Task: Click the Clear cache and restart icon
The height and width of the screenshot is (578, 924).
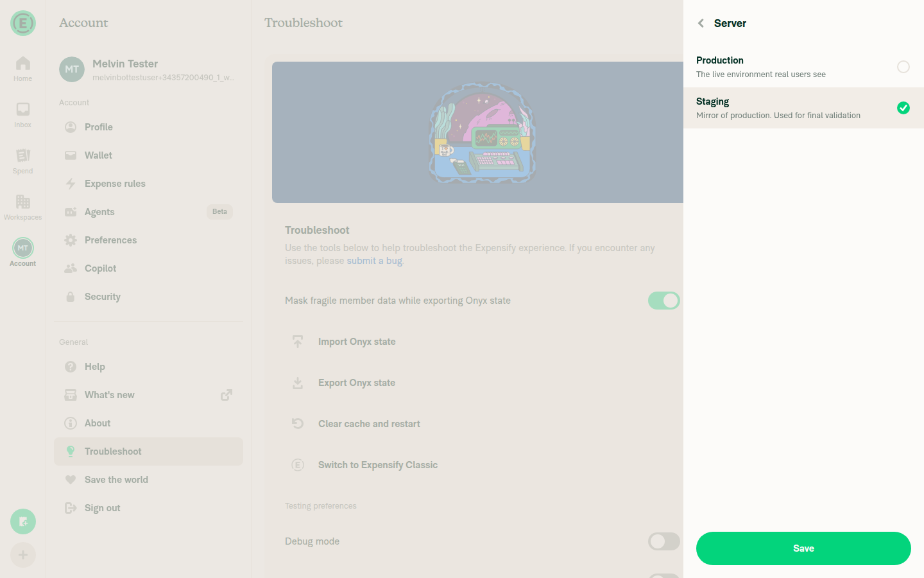Action: point(298,424)
